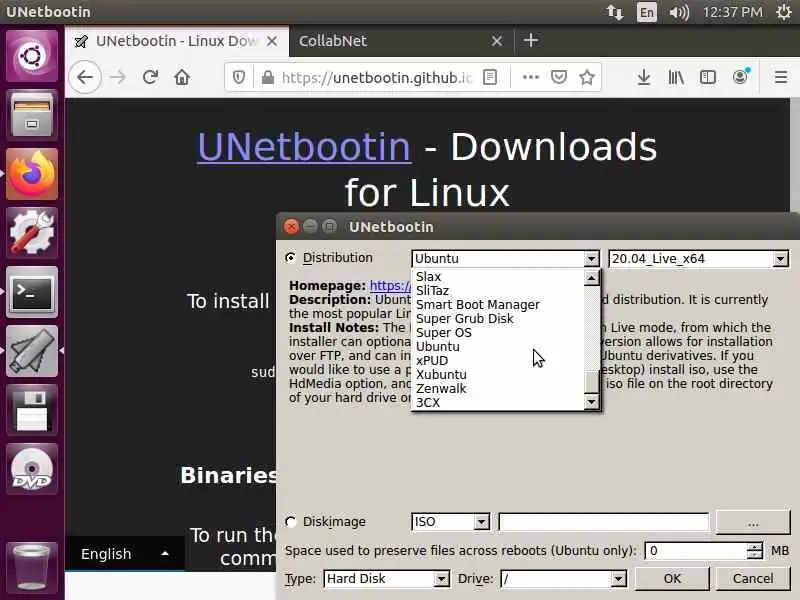This screenshot has width=800, height=600.
Task: Click Cancel in UNetbootin dialog
Action: pos(753,578)
